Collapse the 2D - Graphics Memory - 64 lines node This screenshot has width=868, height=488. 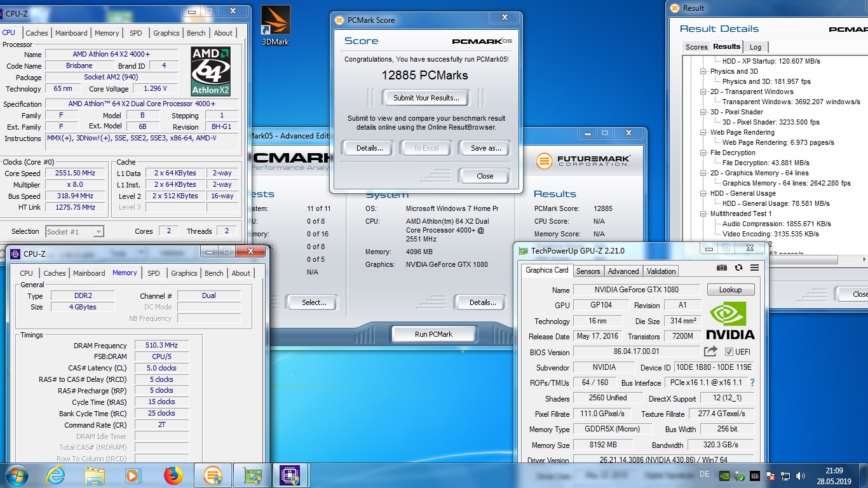coord(703,173)
